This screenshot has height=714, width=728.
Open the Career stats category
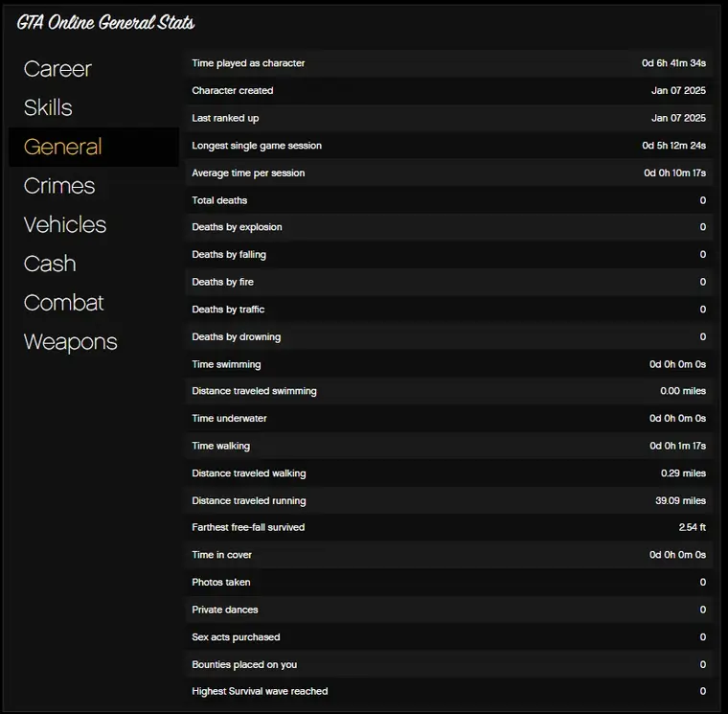pyautogui.click(x=57, y=69)
